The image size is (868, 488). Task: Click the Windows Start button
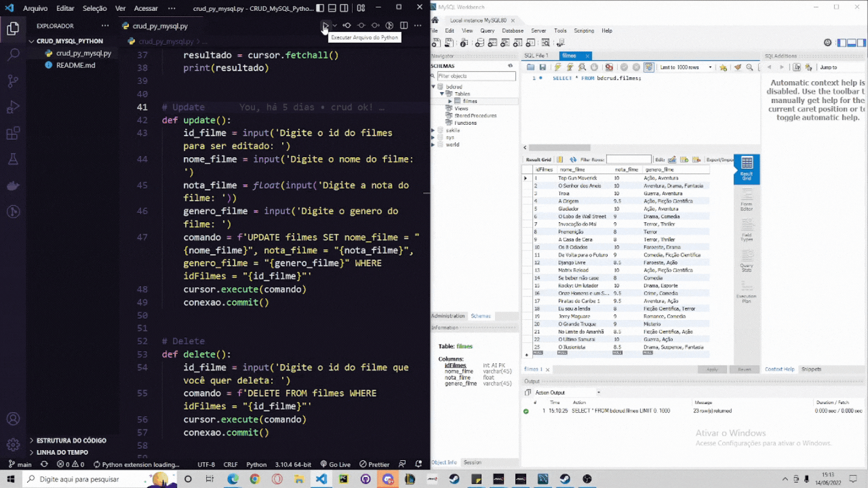tap(11, 479)
